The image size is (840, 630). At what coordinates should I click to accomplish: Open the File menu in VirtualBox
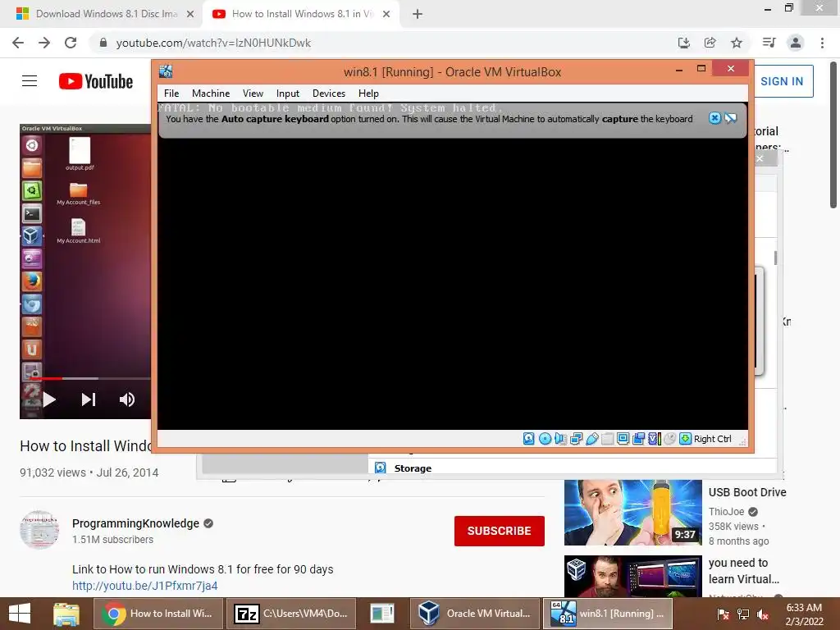tap(171, 94)
